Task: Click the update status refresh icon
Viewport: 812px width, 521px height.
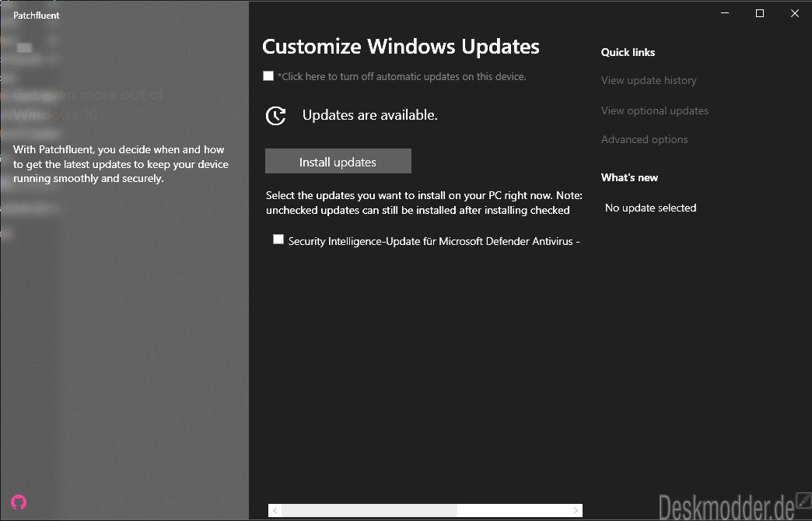Action: coord(275,116)
